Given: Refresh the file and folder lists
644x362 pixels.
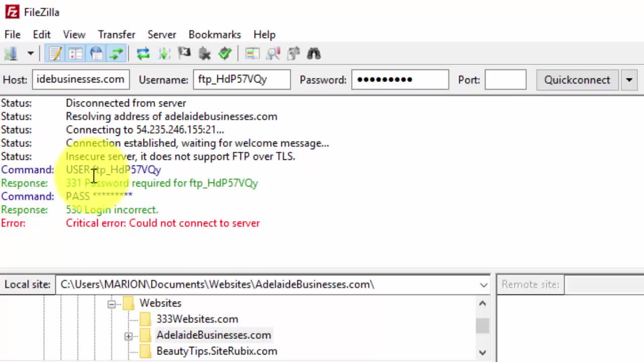Looking at the screenshot, I should (143, 53).
